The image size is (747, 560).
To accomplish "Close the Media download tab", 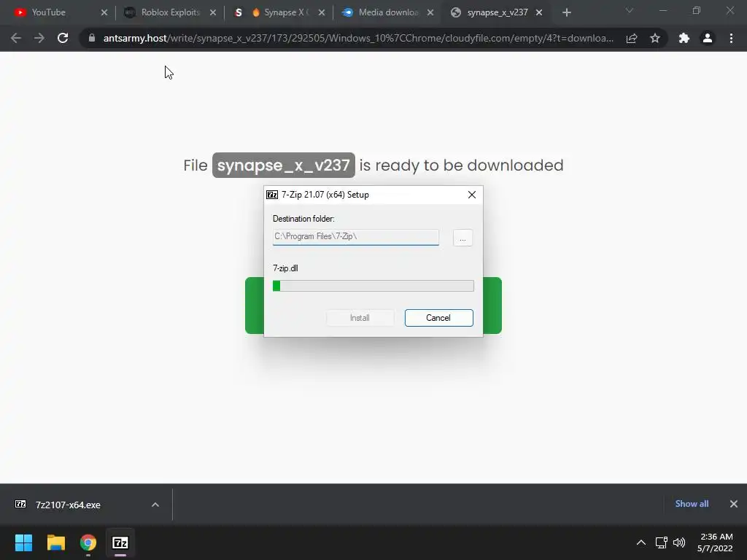I will pyautogui.click(x=430, y=12).
